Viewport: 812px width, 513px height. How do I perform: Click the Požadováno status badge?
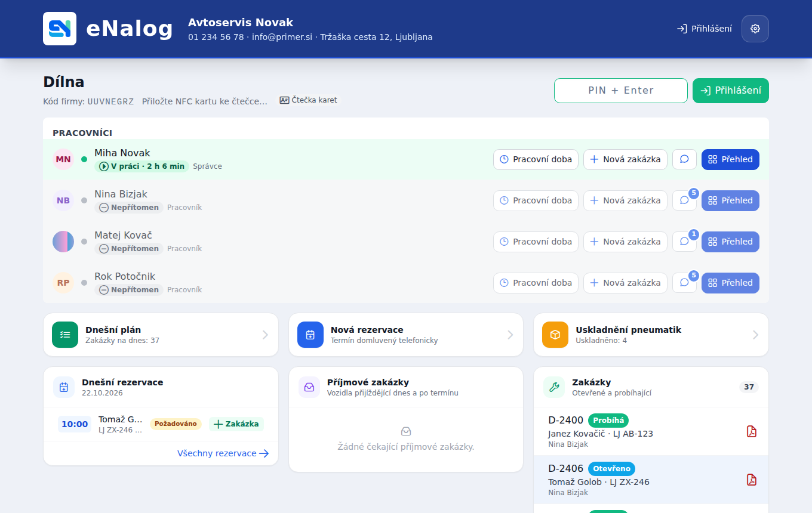pyautogui.click(x=176, y=424)
